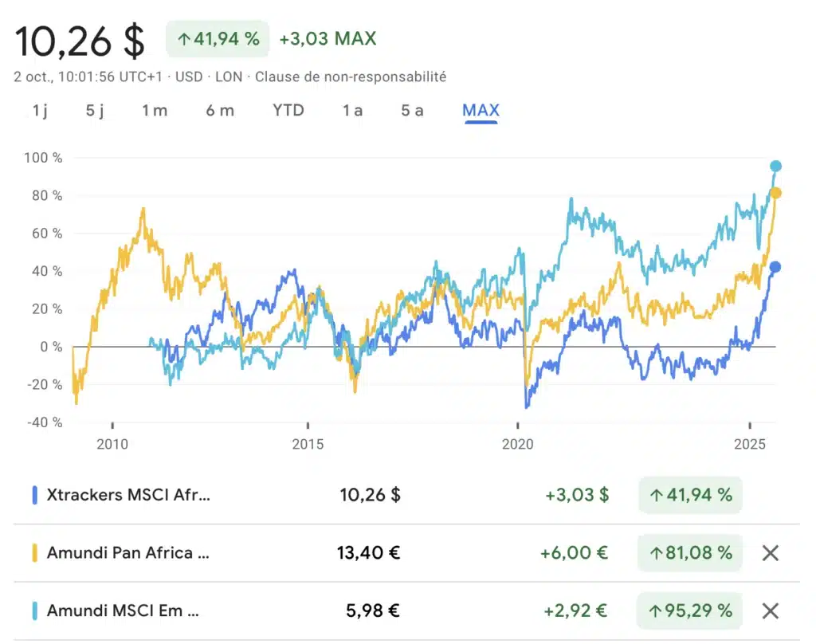Remove Amundi MSCI Em comparison with X
Viewport: 816px width, 644px height.
(x=770, y=611)
